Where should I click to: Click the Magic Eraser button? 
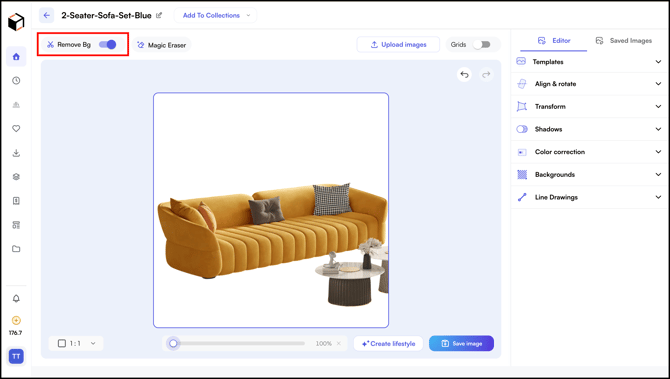tap(162, 45)
